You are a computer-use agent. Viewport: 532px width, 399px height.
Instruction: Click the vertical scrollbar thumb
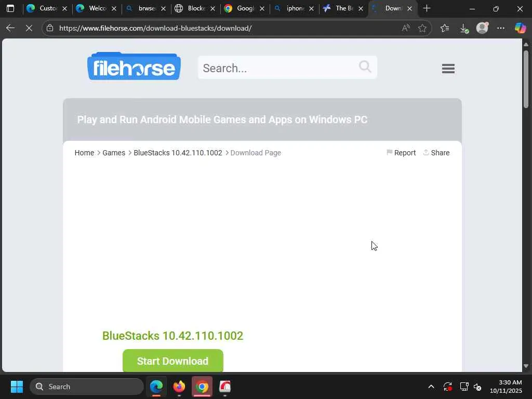point(526,79)
